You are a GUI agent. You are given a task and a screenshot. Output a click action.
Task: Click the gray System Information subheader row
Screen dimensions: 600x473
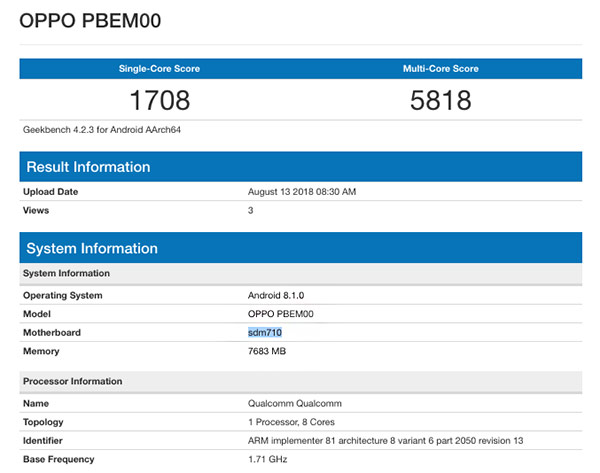[301, 274]
